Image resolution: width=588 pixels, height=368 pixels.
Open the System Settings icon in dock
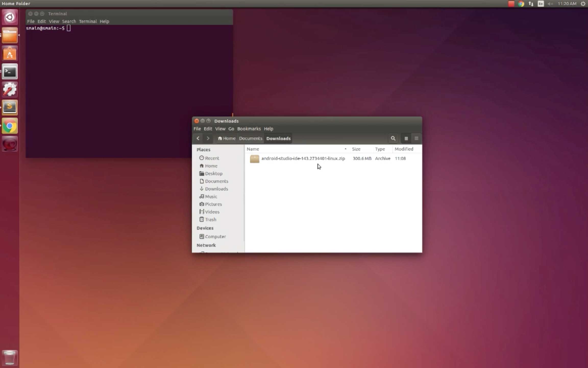pyautogui.click(x=9, y=89)
